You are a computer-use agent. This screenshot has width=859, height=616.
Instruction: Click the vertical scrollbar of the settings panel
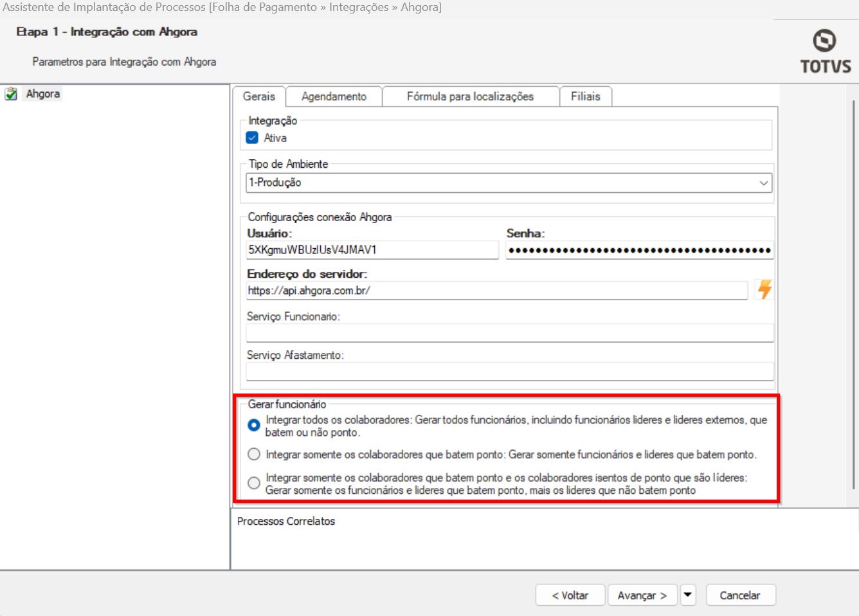853,296
